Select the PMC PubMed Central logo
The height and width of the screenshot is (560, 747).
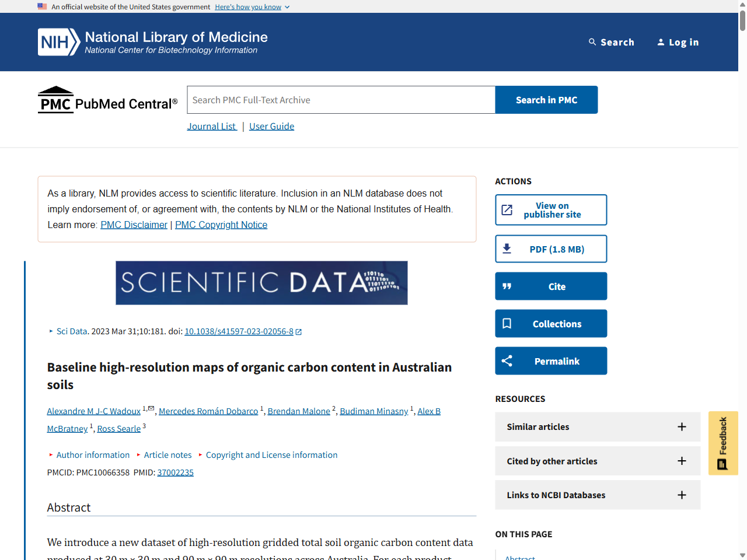(107, 99)
